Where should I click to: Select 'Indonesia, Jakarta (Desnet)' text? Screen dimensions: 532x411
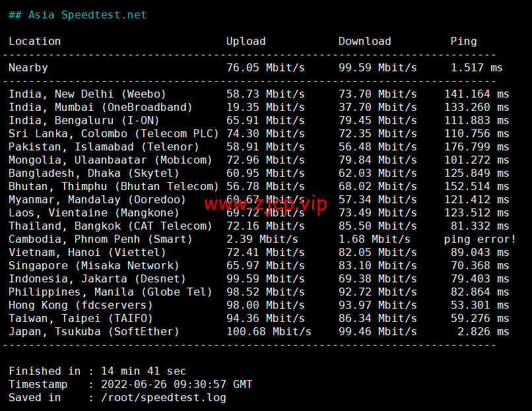tap(98, 279)
